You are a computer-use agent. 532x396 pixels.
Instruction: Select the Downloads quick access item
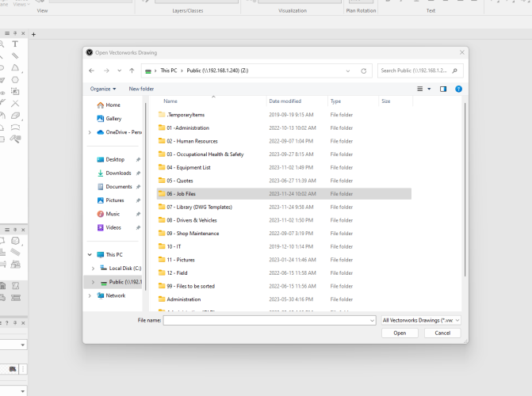point(118,173)
